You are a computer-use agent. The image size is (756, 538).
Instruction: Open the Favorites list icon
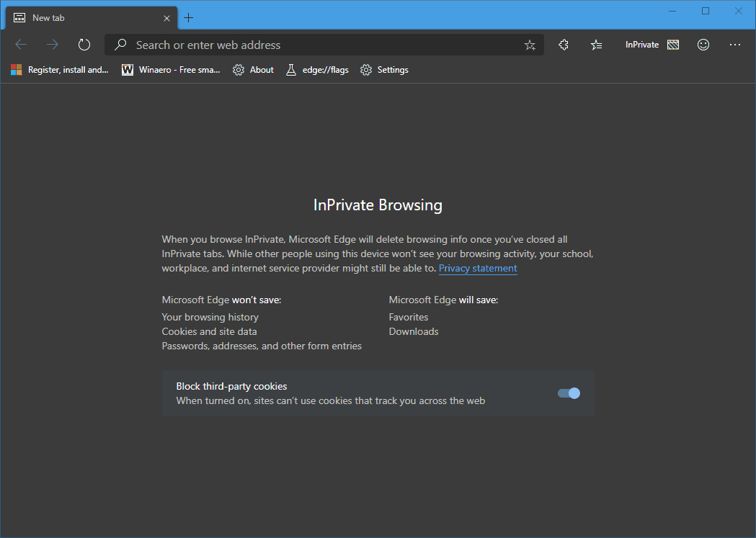coord(596,45)
